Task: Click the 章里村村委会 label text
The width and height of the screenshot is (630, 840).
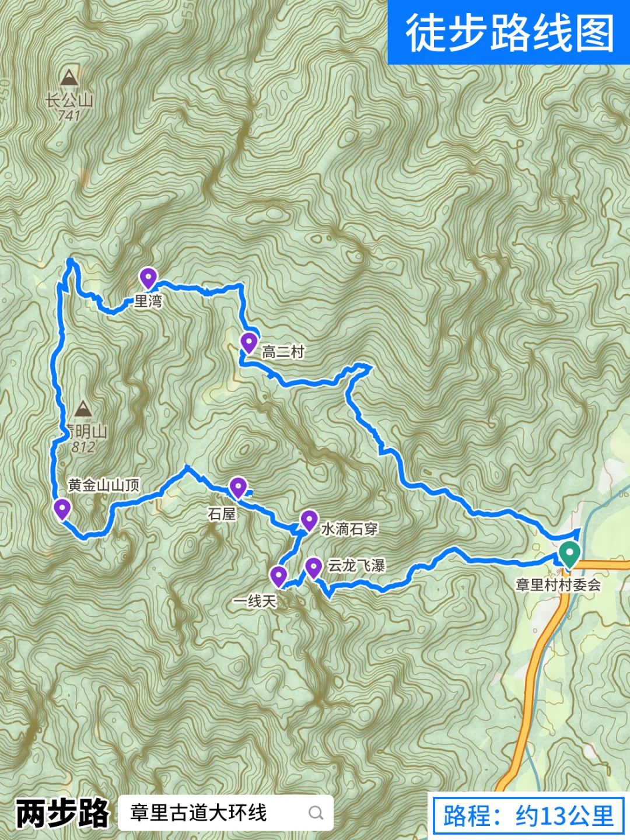Action: coord(558,584)
